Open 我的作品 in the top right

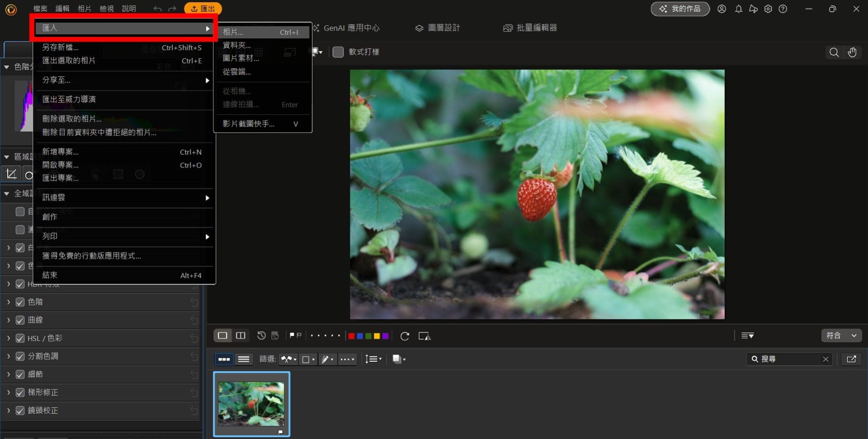(680, 9)
